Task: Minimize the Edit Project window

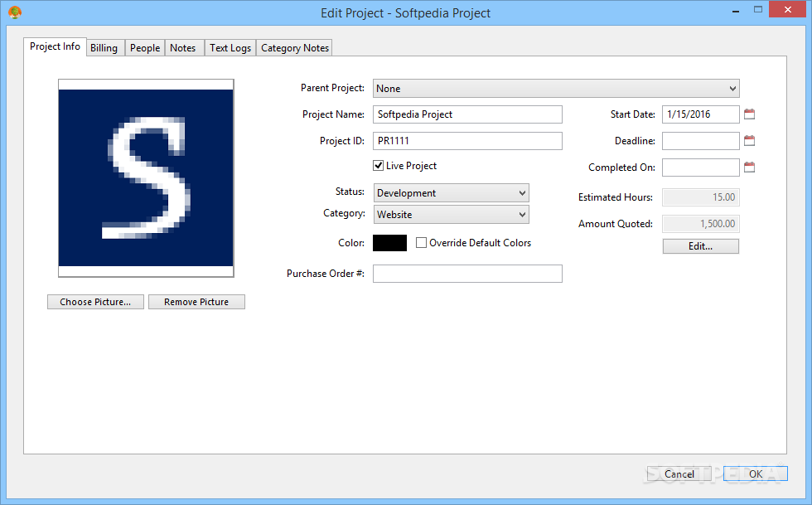Action: pyautogui.click(x=736, y=11)
